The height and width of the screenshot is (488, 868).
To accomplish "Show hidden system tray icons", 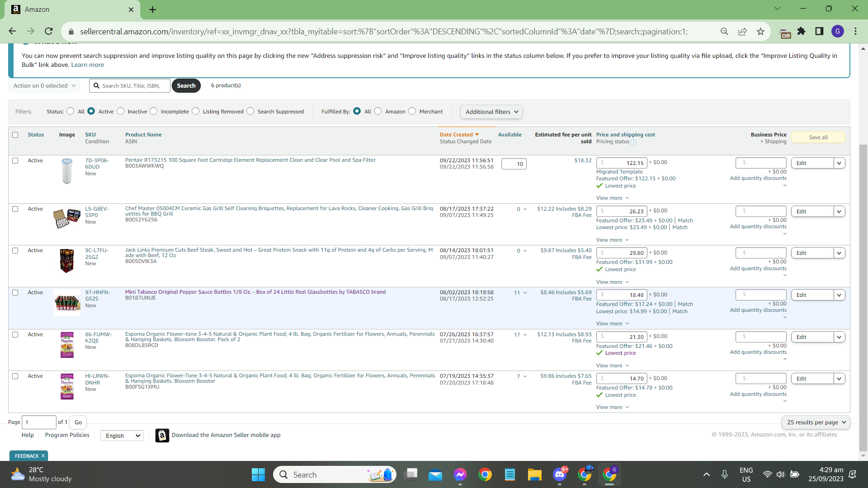I will 706,474.
